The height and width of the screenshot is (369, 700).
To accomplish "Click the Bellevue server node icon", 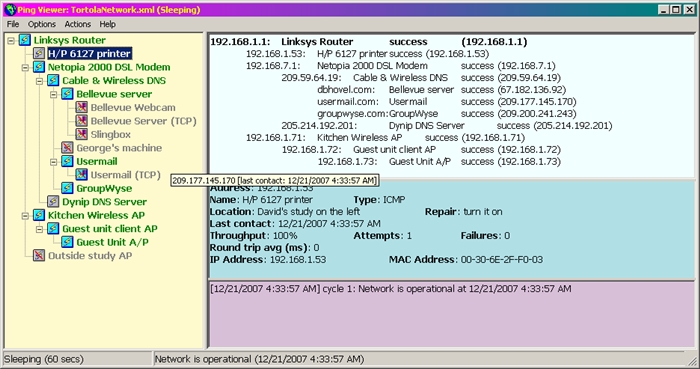I will [x=67, y=94].
